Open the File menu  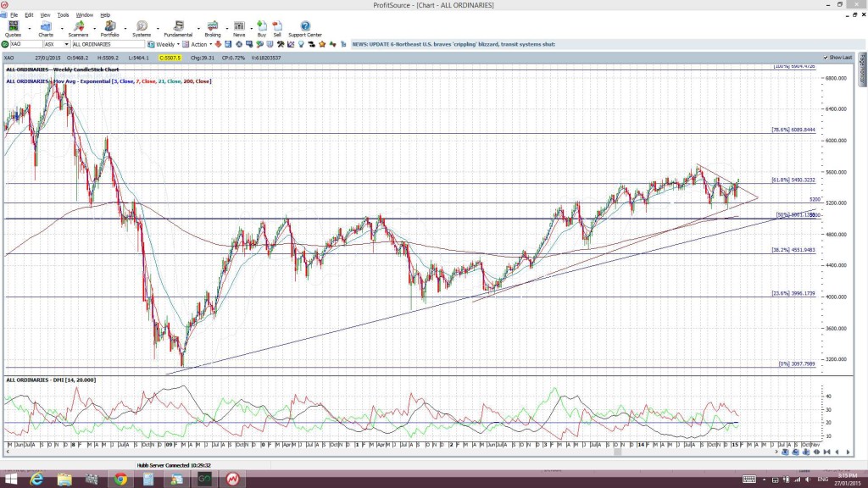click(14, 15)
